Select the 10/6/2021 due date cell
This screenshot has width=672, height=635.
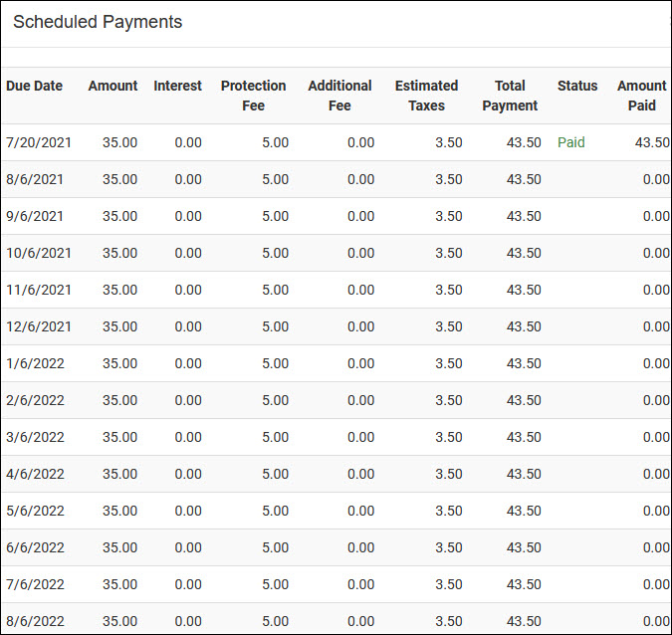[x=39, y=253]
